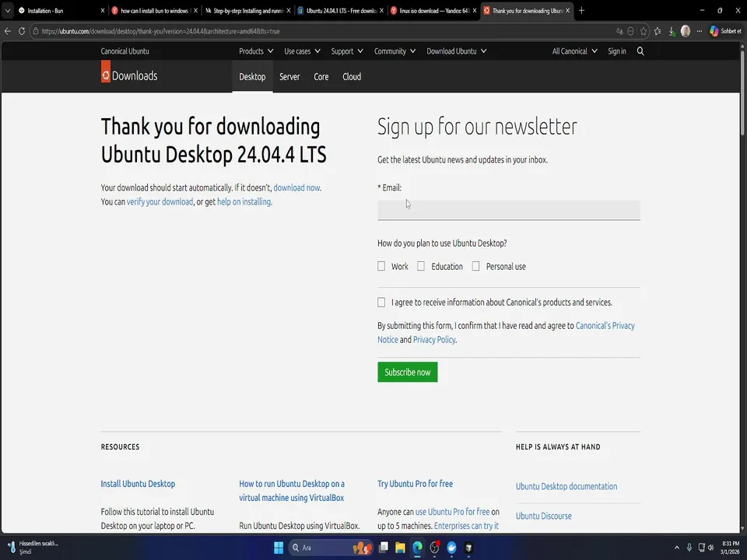Click the favorites star icon in address bar
Viewport: 747px width, 560px height.
point(644,31)
